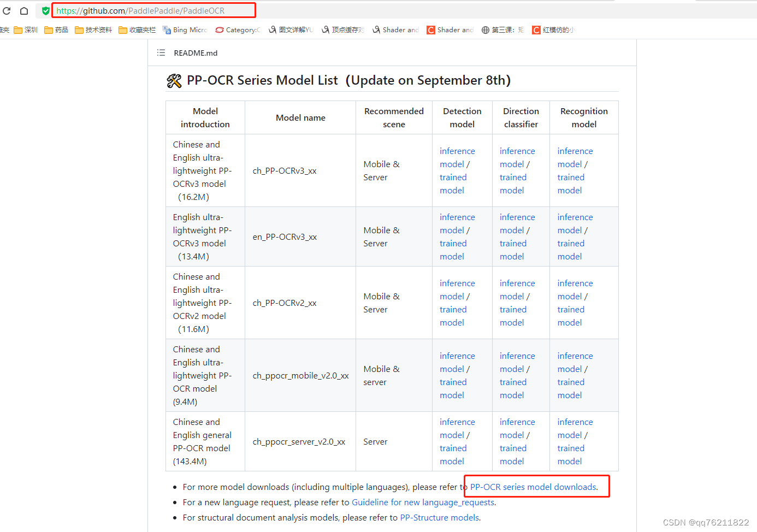The height and width of the screenshot is (532, 757).
Task: Open en_PP-OCRv3 recognition trained model link
Action: [x=571, y=250]
